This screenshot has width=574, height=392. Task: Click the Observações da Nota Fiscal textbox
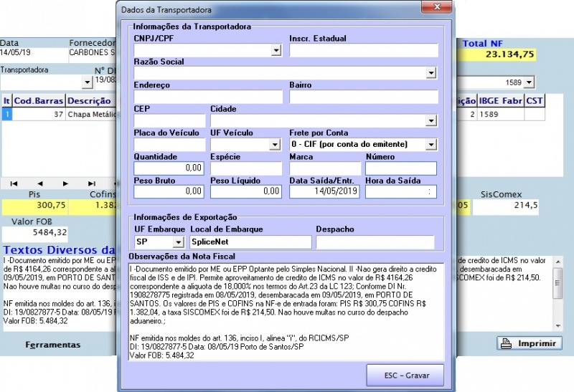pos(286,312)
